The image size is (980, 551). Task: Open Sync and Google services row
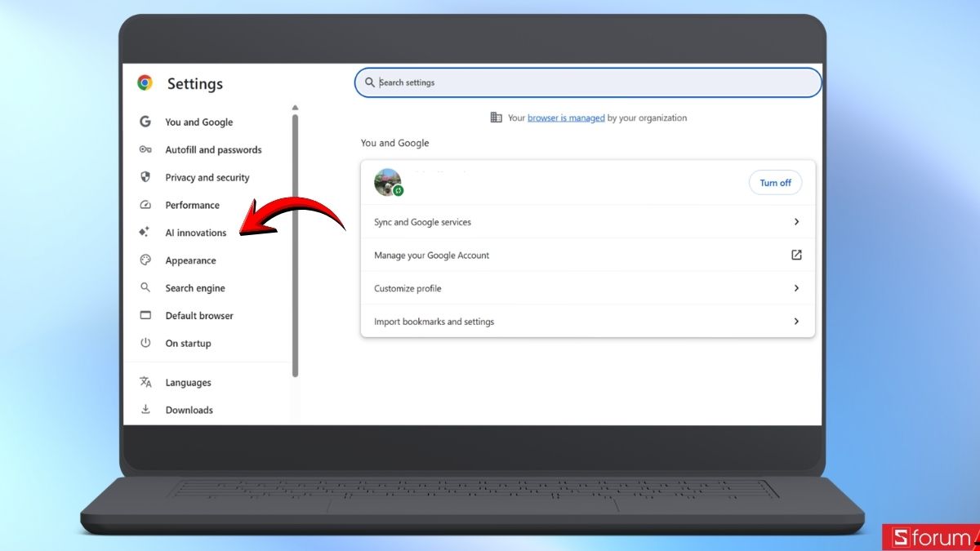[588, 222]
